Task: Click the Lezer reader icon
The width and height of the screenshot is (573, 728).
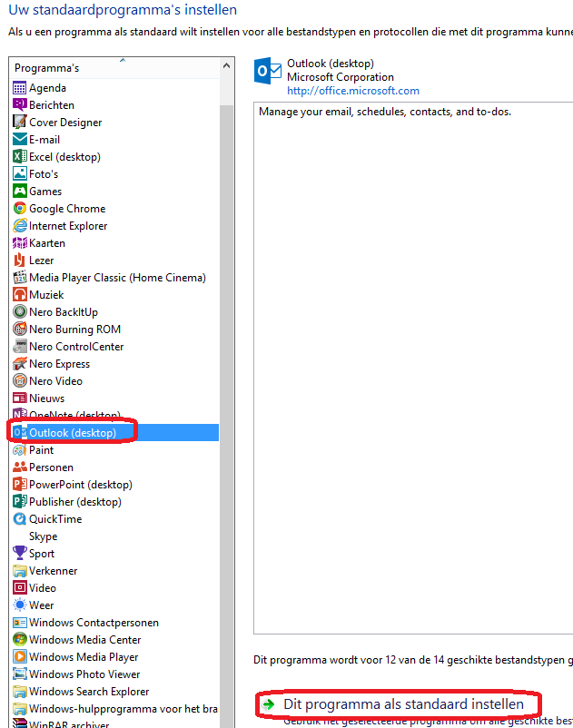Action: coord(19,260)
